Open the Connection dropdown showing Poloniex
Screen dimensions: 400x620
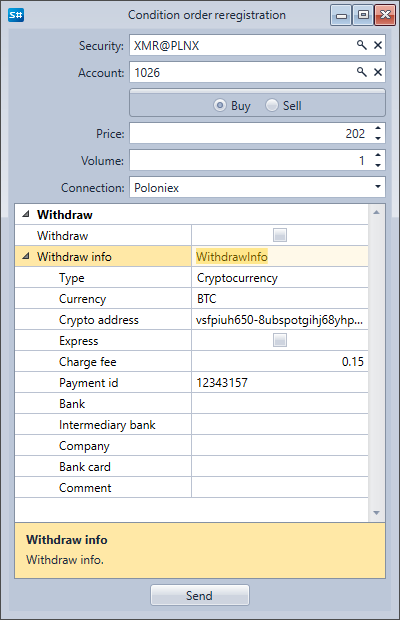257,187
